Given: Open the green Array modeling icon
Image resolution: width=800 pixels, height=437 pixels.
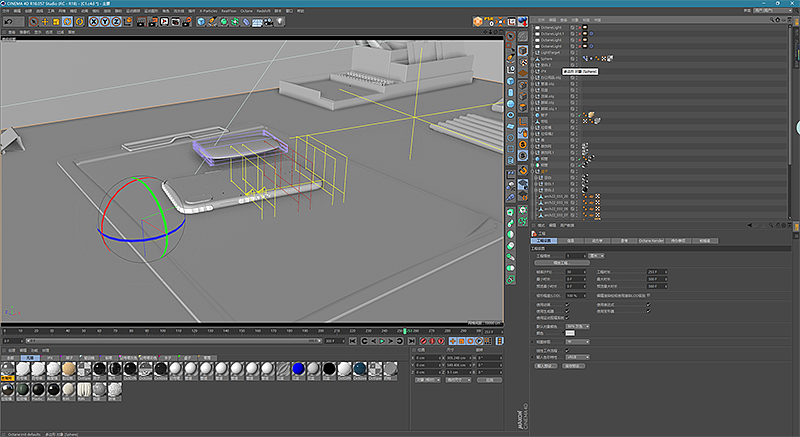Looking at the screenshot, I should (x=235, y=21).
